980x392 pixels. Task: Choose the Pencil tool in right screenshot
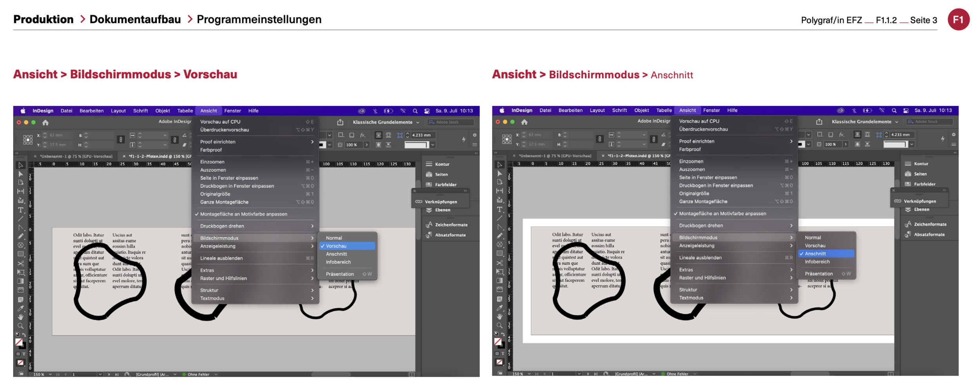[x=499, y=236]
